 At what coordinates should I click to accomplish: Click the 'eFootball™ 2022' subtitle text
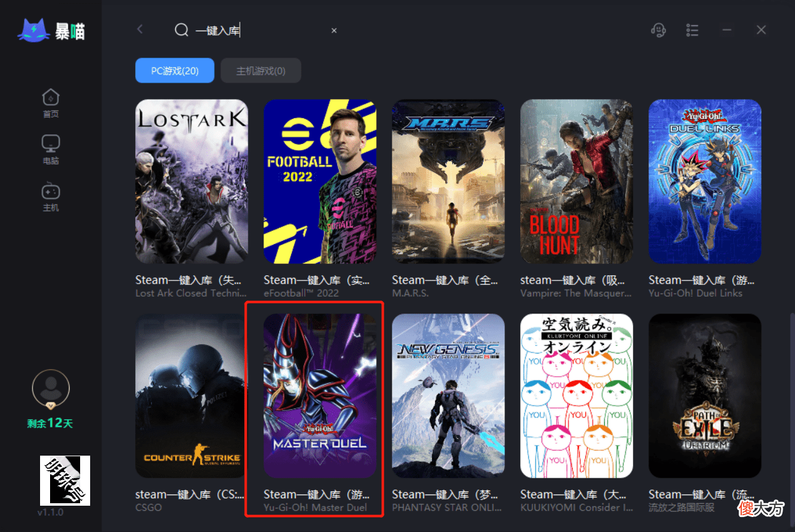pyautogui.click(x=301, y=293)
